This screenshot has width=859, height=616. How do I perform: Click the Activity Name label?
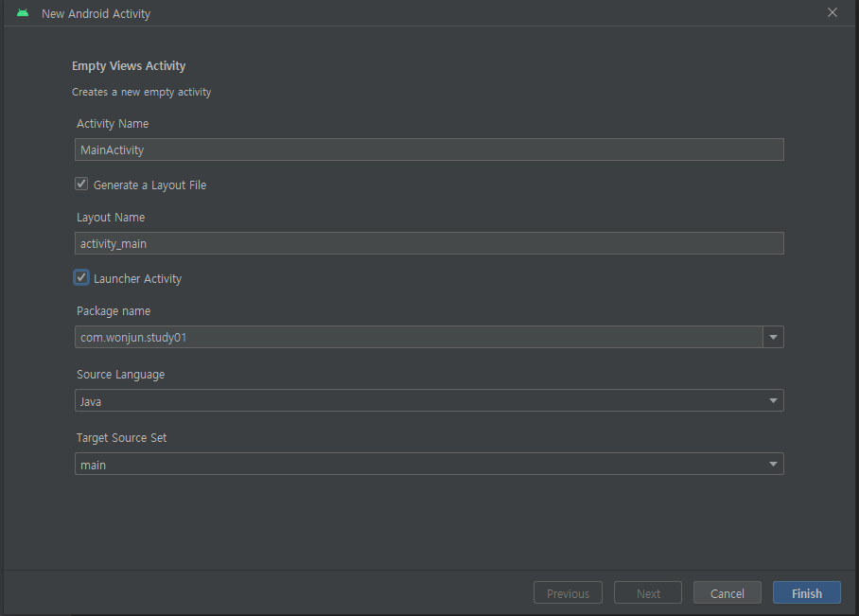coord(113,124)
